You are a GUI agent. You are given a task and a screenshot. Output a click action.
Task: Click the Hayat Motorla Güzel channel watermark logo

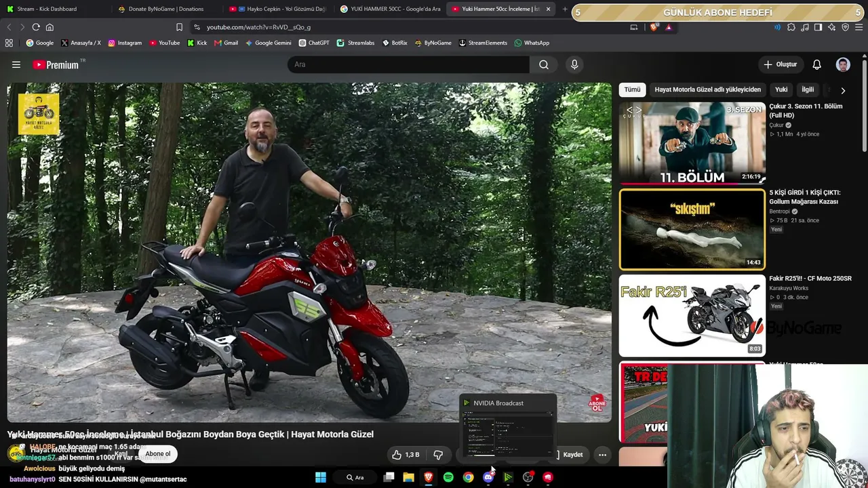click(x=39, y=113)
